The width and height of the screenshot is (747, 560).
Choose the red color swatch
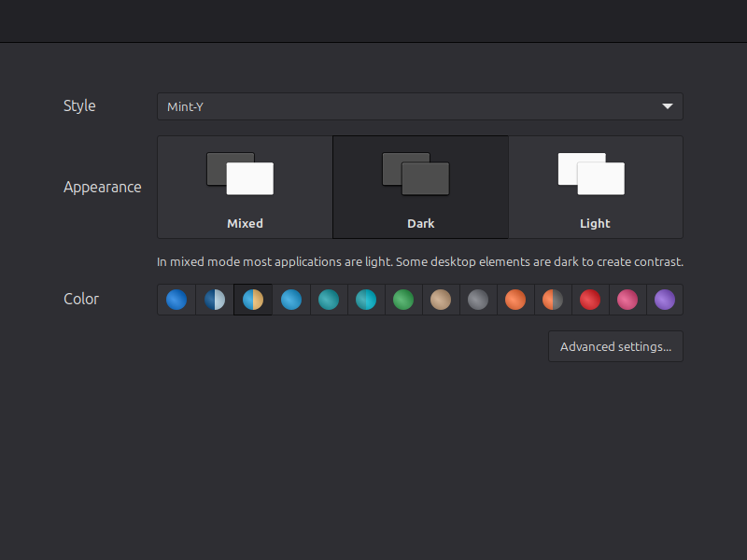(590, 300)
